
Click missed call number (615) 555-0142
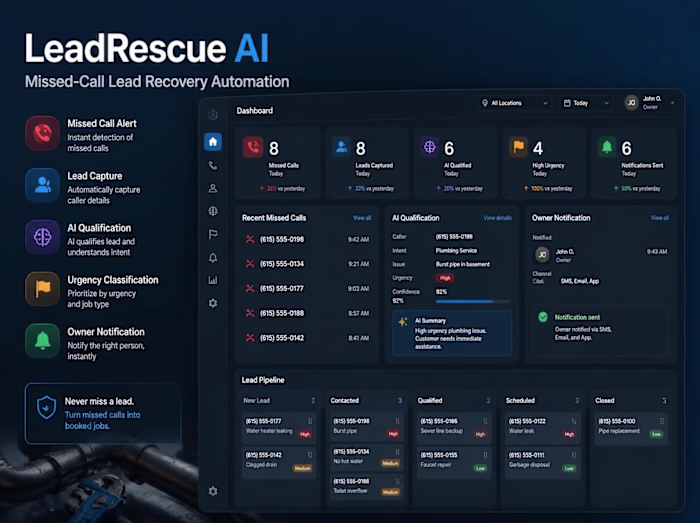[282, 338]
